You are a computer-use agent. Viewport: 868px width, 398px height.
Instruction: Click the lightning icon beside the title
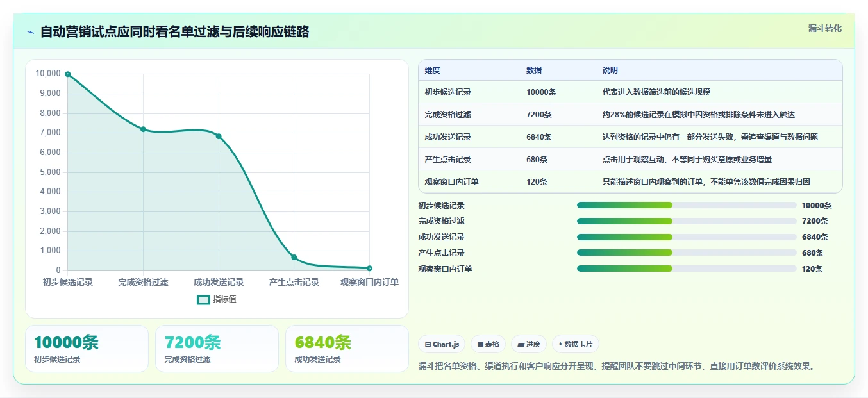point(30,32)
